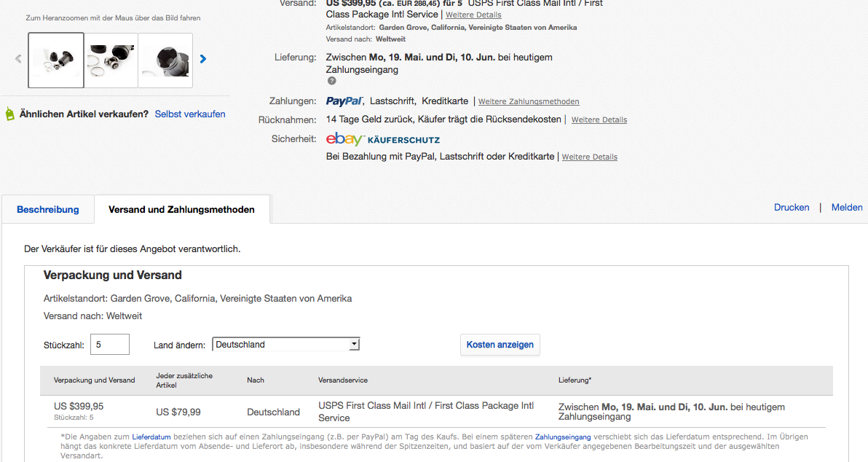
Task: Click into the Stückzahl quantity field
Action: point(110,345)
